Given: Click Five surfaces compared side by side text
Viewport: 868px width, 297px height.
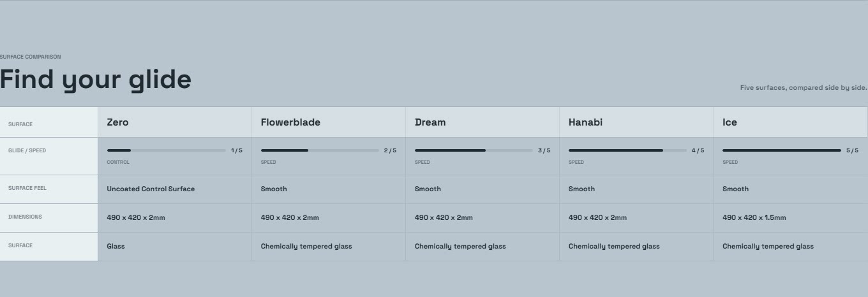Looking at the screenshot, I should (x=804, y=87).
